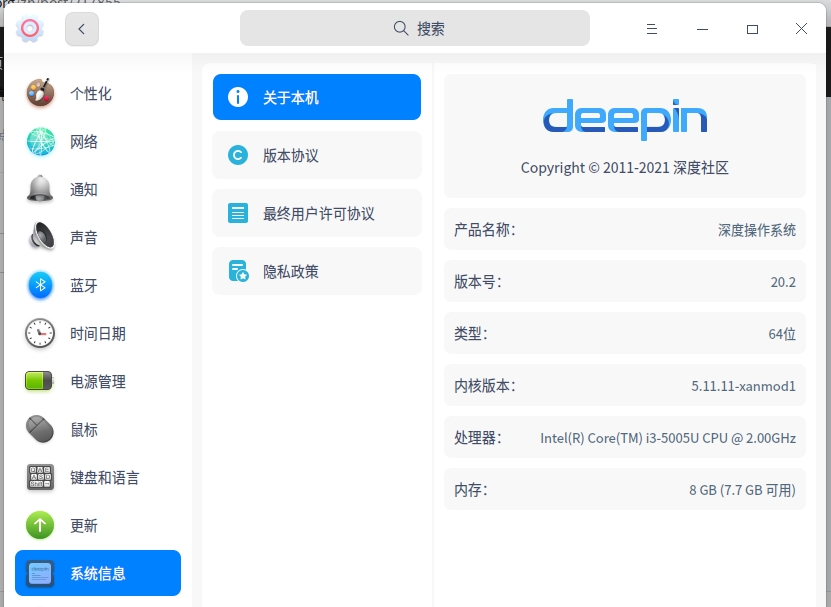Select the 关于本机 tab
Viewport: 831px width, 607px height.
(x=317, y=97)
